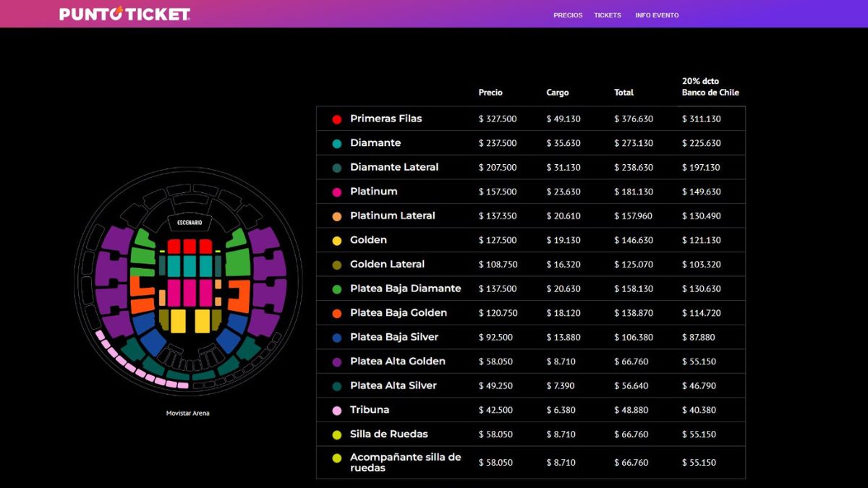
Task: Click the teal Diamante color dot
Action: (337, 144)
